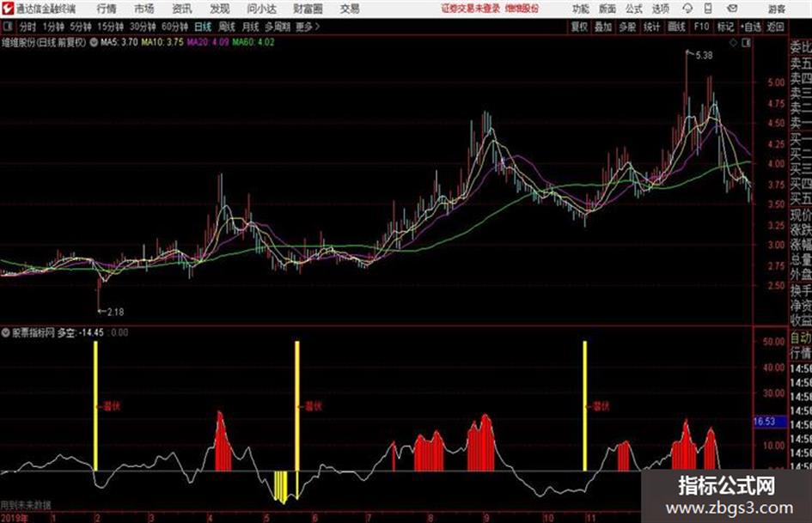Screen dimensions: 812x523
Task: Toggle the left side panel icon
Action: pos(7,27)
